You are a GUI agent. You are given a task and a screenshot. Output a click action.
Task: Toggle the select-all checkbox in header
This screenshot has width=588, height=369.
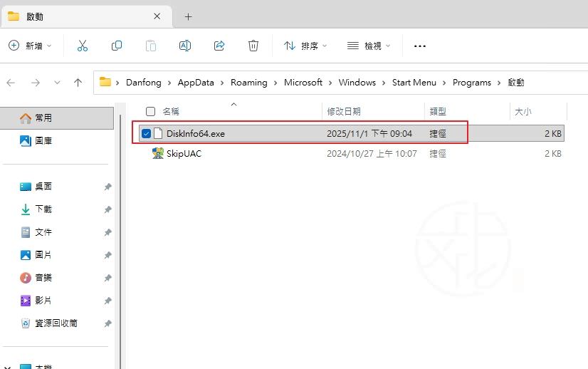tap(150, 112)
